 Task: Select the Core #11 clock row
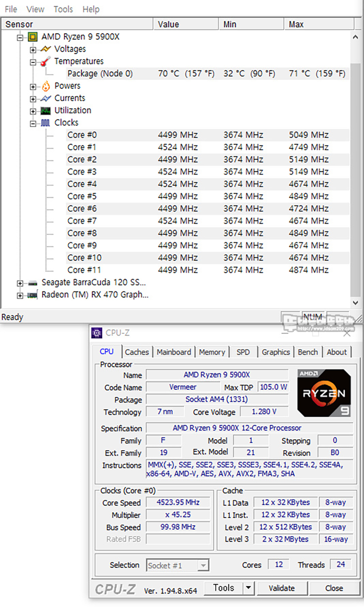coord(208,270)
